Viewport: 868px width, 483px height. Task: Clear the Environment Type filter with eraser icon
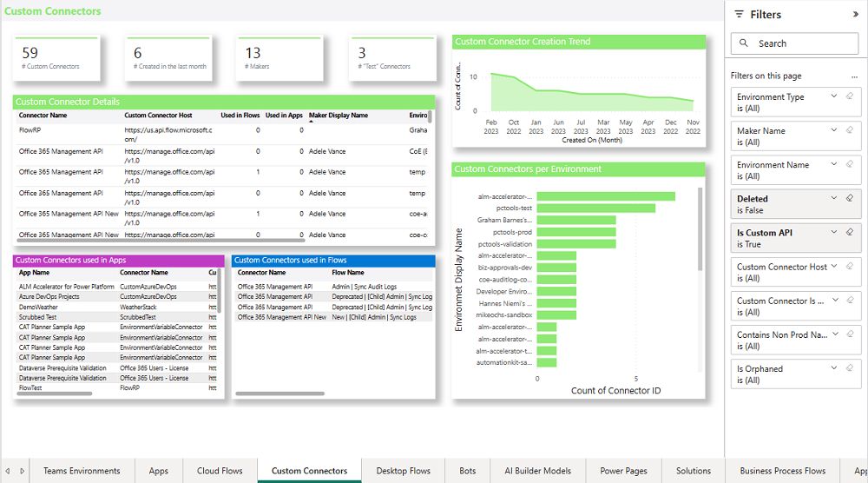point(850,96)
